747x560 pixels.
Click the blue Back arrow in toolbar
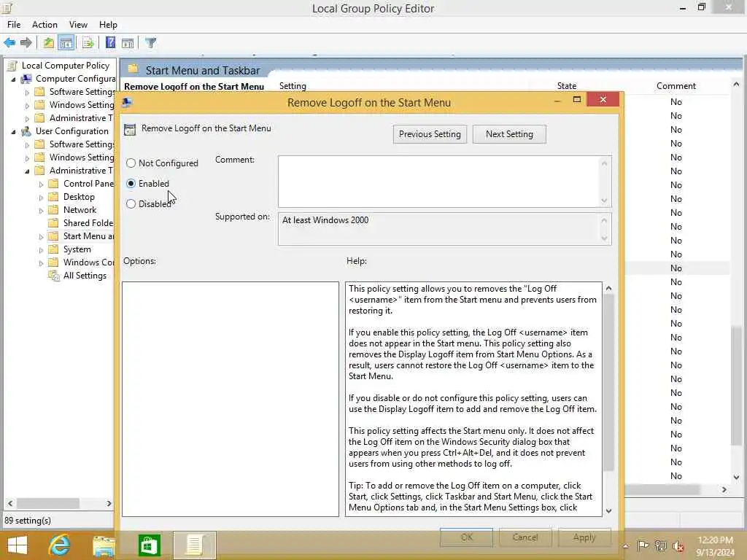pyautogui.click(x=9, y=43)
